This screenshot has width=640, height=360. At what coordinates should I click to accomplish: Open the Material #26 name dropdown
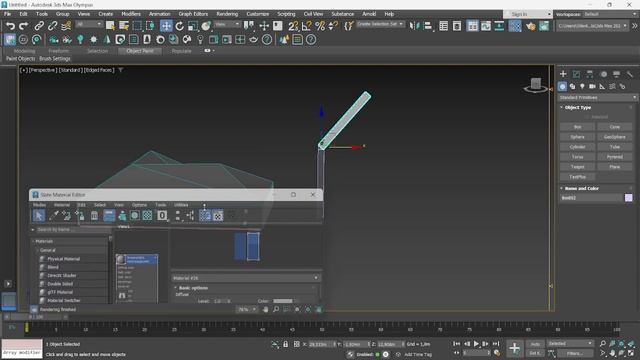pos(246,278)
